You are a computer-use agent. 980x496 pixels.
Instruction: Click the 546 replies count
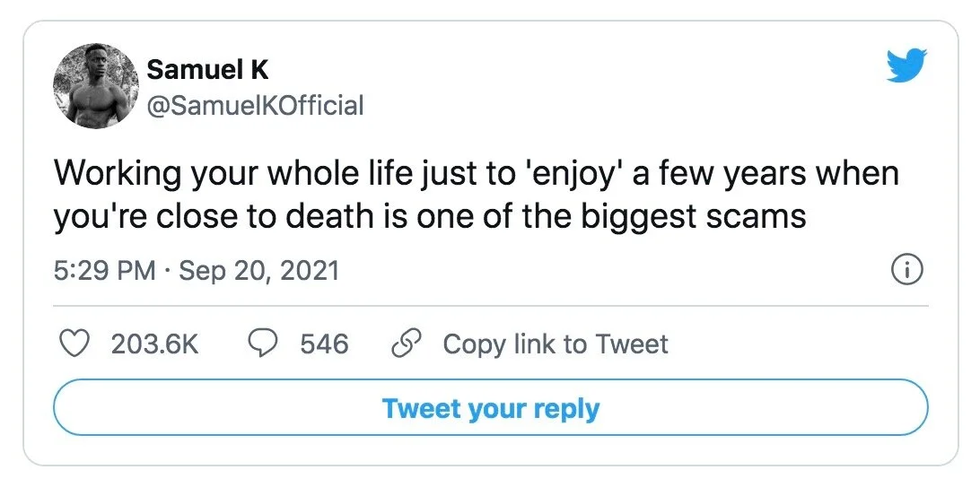pyautogui.click(x=324, y=344)
